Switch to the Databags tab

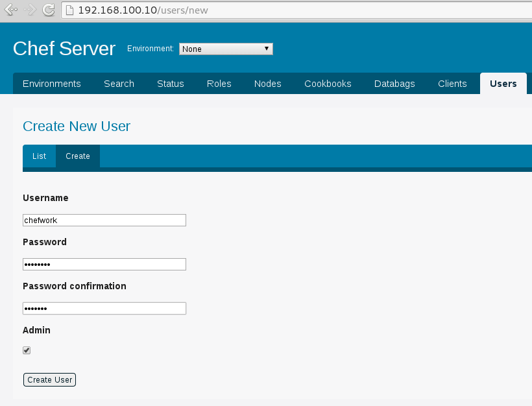(394, 84)
